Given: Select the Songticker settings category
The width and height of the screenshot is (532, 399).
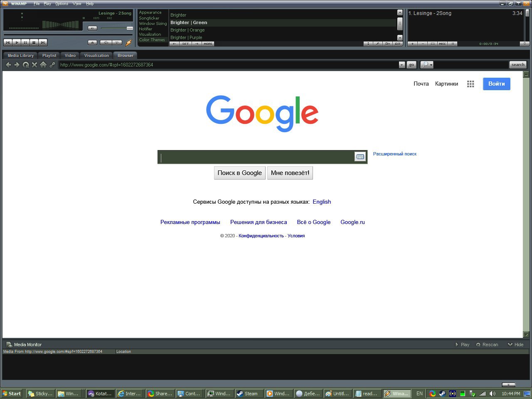Looking at the screenshot, I should click(149, 18).
